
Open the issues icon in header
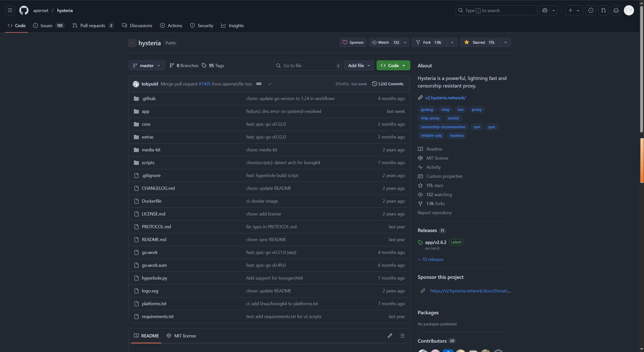pos(591,10)
